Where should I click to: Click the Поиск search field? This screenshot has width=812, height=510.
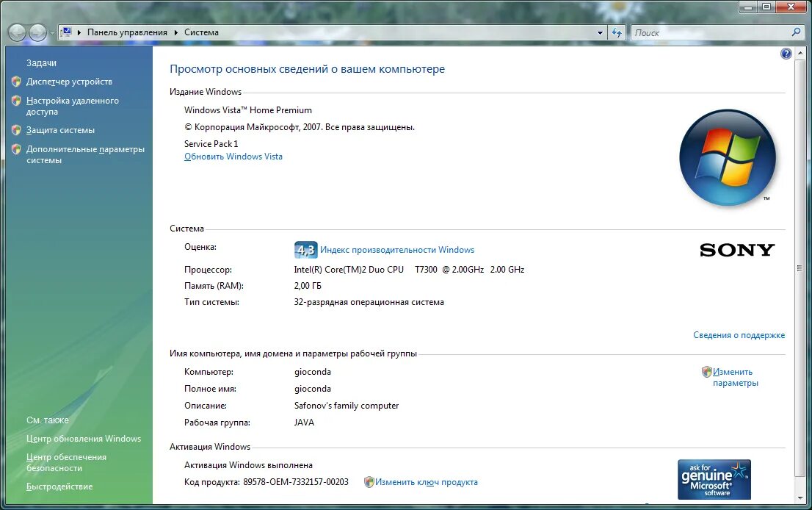(711, 32)
